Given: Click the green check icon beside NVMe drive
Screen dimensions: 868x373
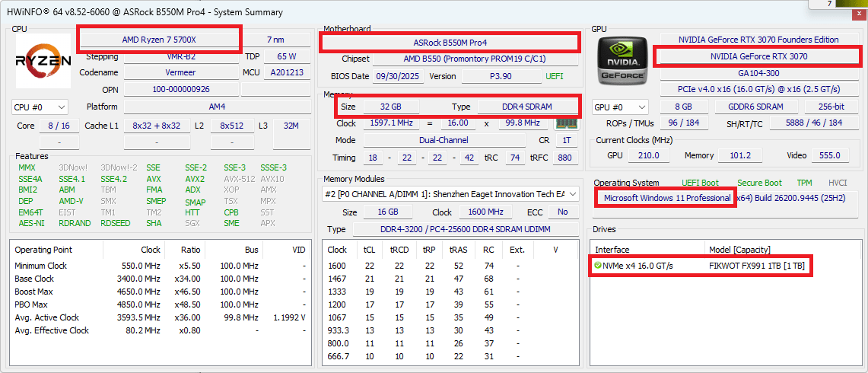Looking at the screenshot, I should point(598,266).
